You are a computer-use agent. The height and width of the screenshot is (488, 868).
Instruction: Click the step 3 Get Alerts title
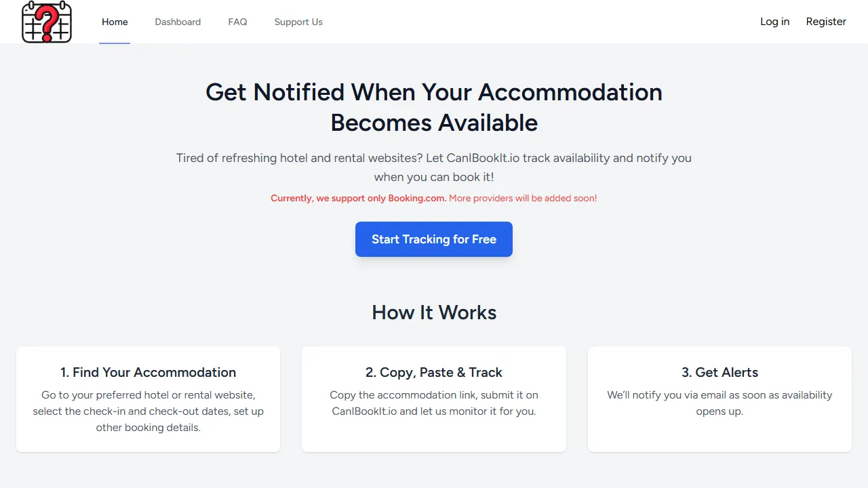point(719,372)
